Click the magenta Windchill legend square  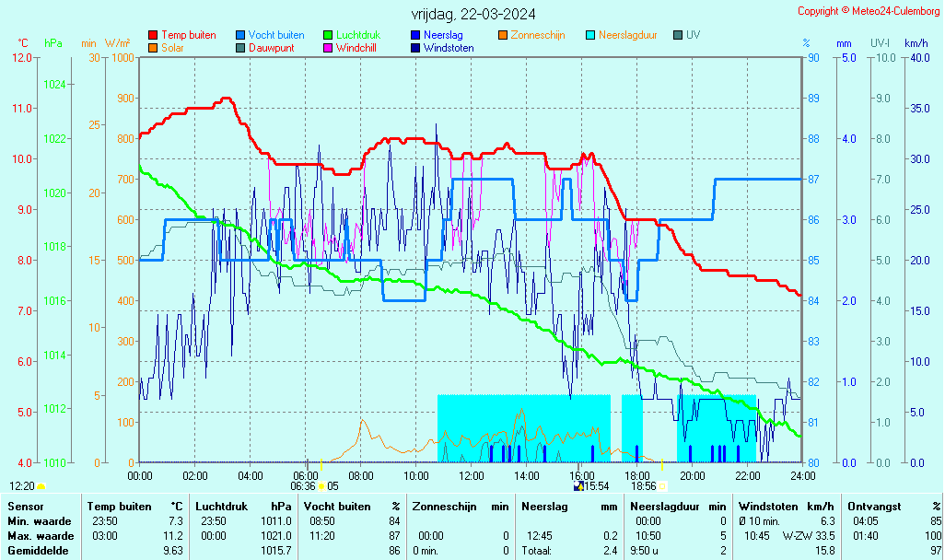click(328, 48)
